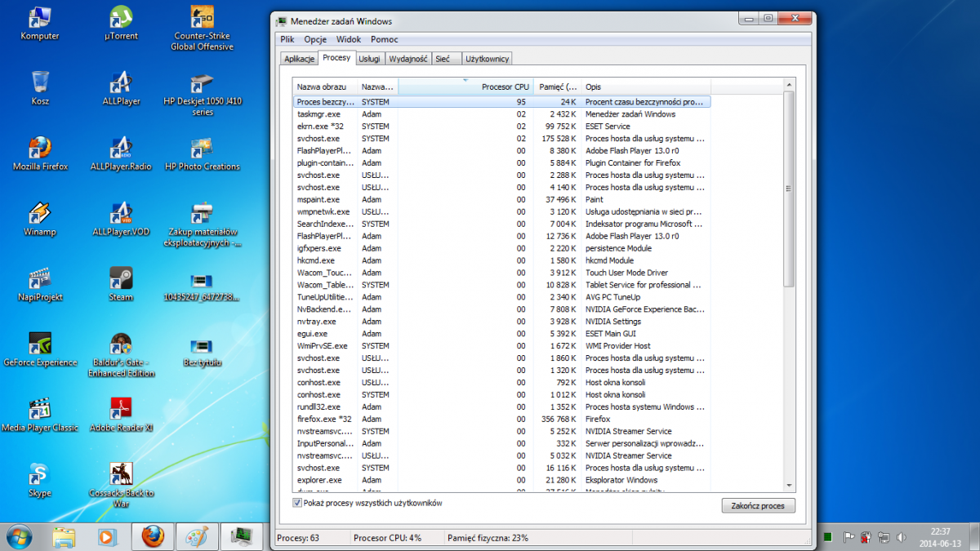The image size is (980, 551).
Task: Select the rundll32.exe process row
Action: tap(501, 407)
